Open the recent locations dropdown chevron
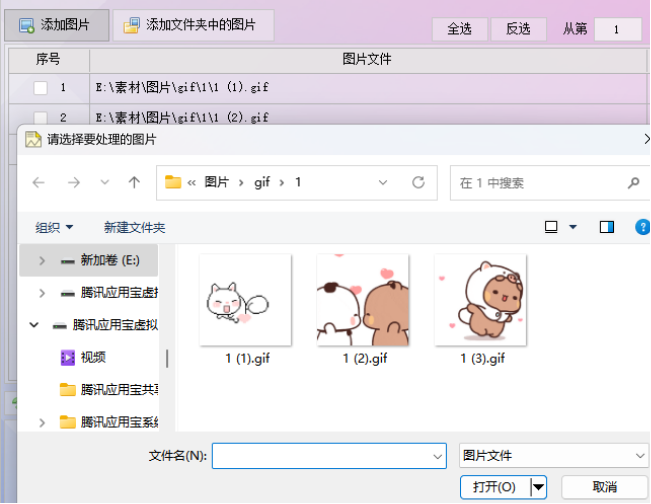The height and width of the screenshot is (504, 651). click(x=105, y=182)
